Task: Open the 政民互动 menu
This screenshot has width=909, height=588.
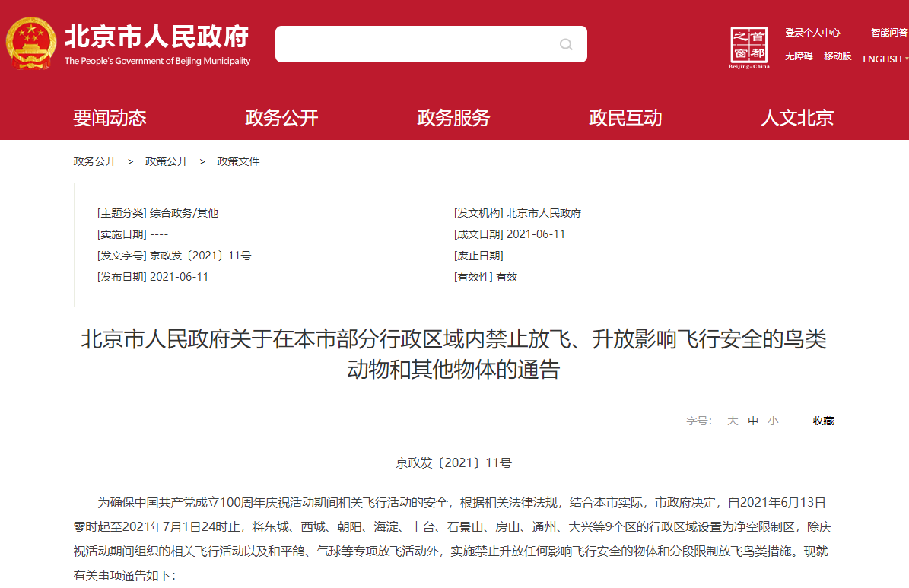Action: pyautogui.click(x=625, y=118)
